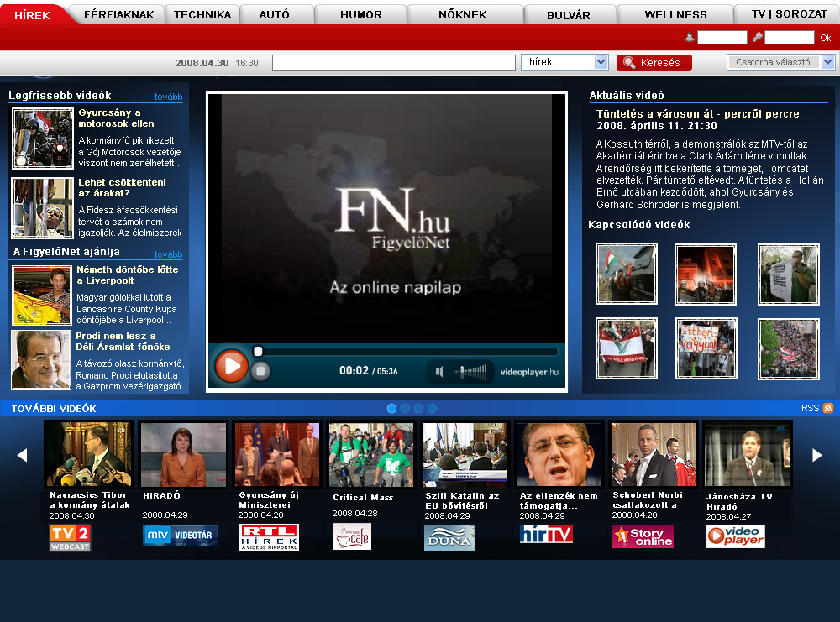Image resolution: width=840 pixels, height=622 pixels.
Task: Open the Story Online channel logo
Action: tap(643, 536)
